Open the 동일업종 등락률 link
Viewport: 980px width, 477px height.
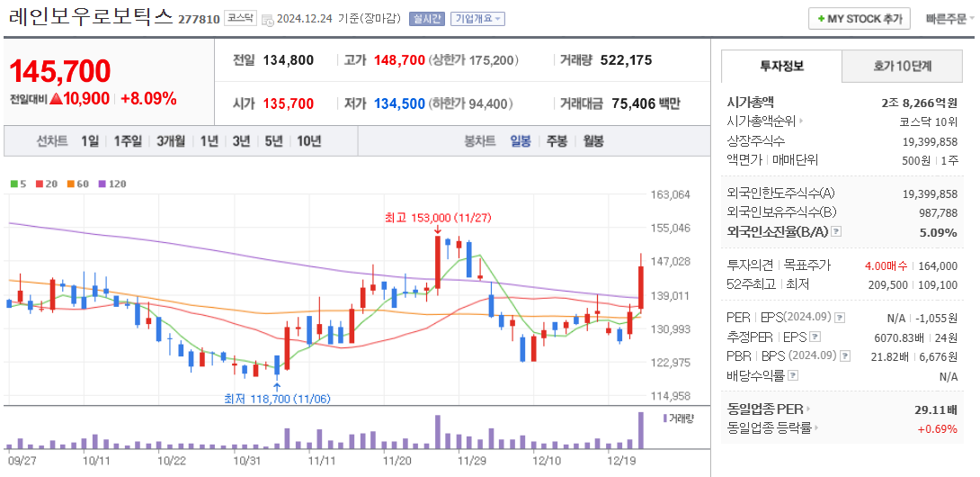774,428
